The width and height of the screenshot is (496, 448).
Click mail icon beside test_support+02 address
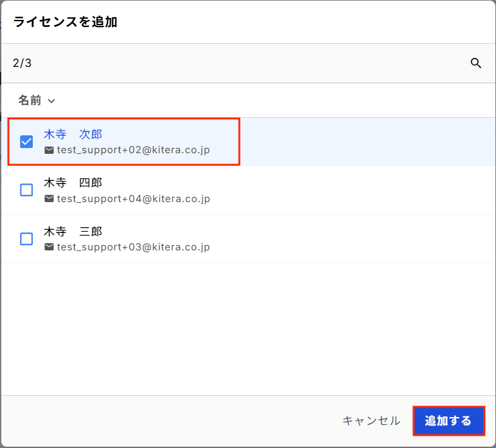click(49, 150)
